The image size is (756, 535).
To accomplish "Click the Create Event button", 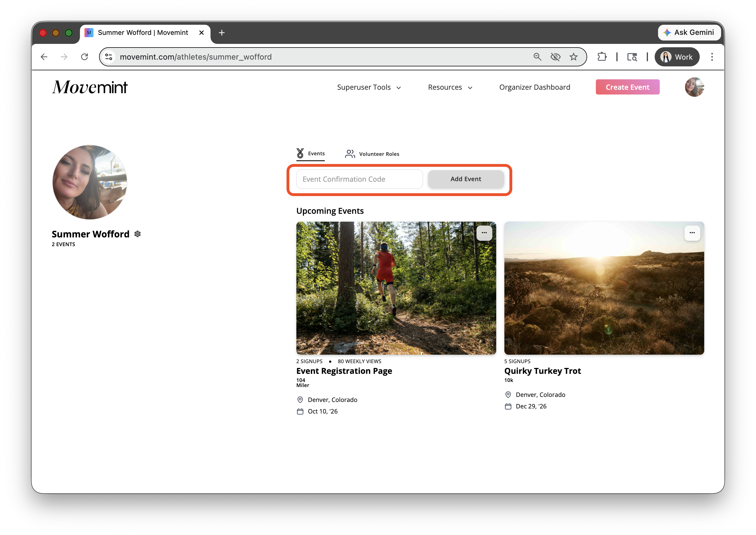I will 627,87.
